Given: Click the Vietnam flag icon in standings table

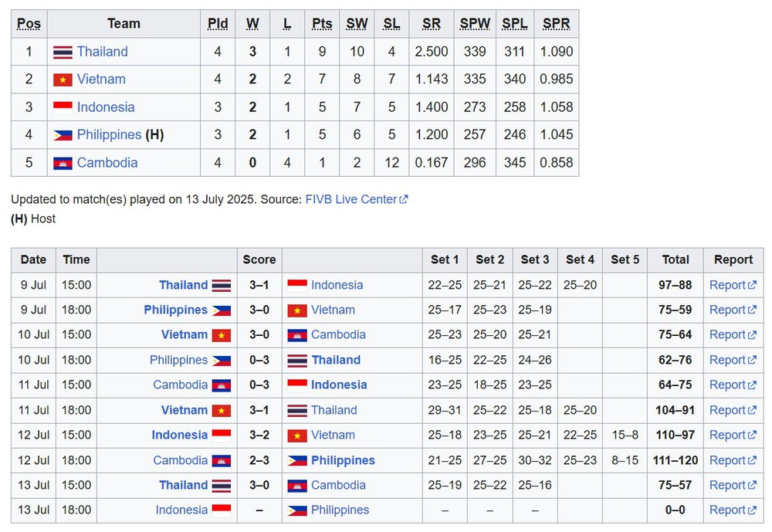Looking at the screenshot, I should tap(63, 80).
